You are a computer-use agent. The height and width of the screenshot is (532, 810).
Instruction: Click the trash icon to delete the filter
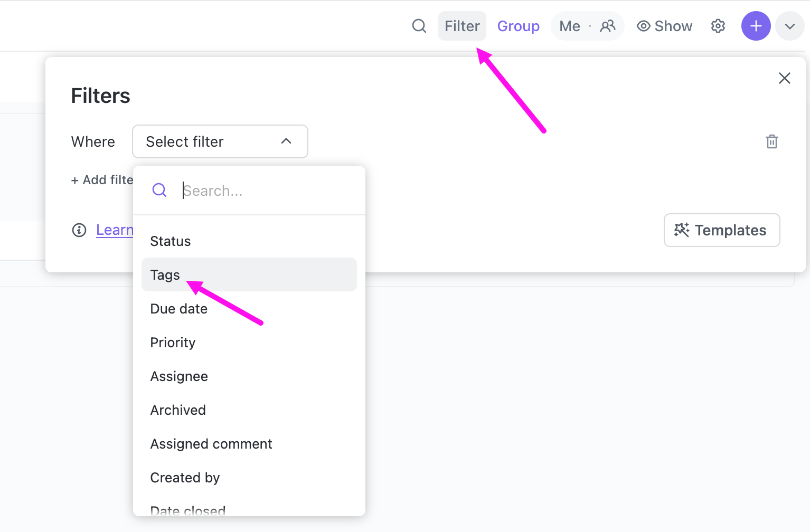click(771, 141)
